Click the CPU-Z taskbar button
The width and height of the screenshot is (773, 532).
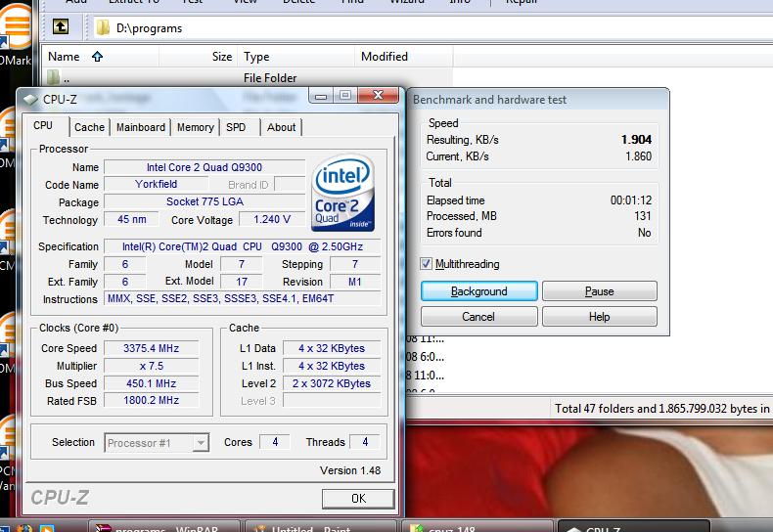coord(634,525)
